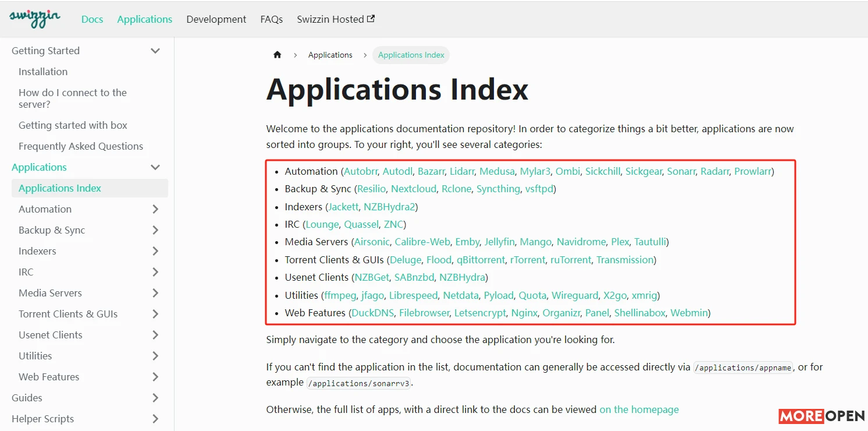
Task: Expand the Indexers sidebar chevron
Action: coord(155,251)
